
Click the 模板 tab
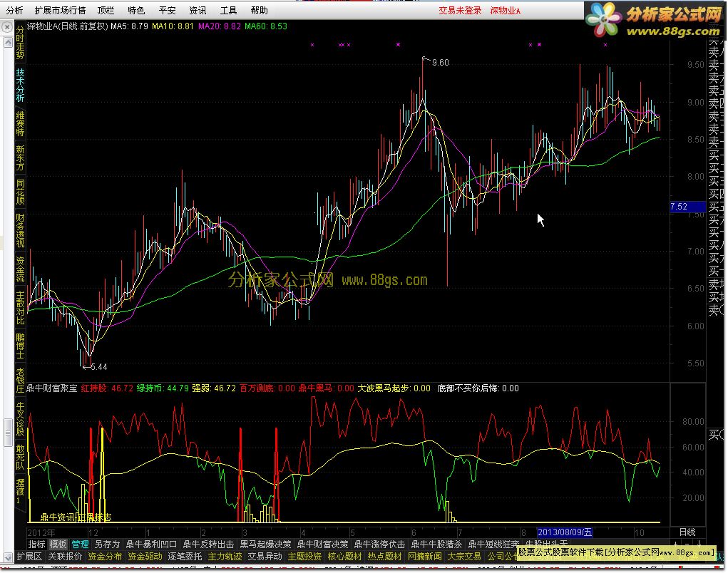[58, 544]
